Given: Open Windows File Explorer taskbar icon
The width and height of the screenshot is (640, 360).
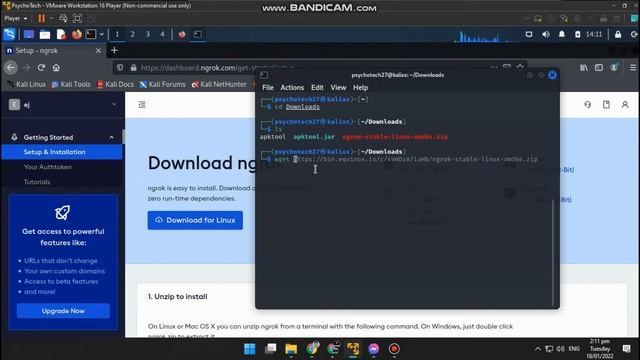Looking at the screenshot, I should tap(291, 349).
